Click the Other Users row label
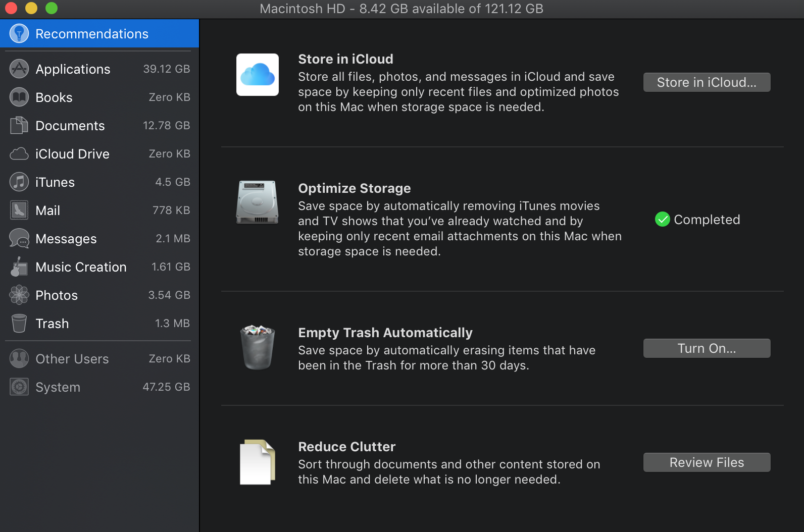The width and height of the screenshot is (804, 532). pyautogui.click(x=72, y=359)
